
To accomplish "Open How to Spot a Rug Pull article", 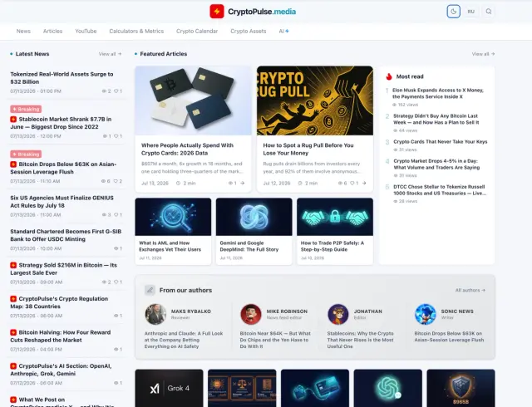I will 308,150.
